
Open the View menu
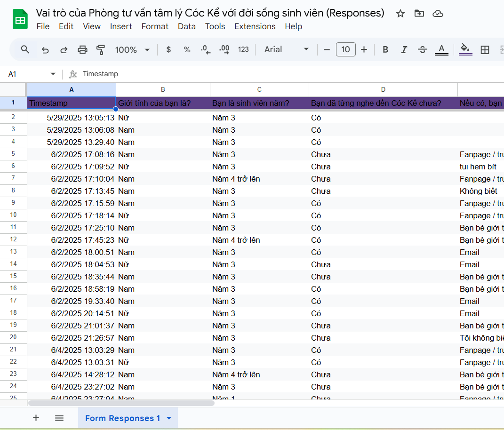pos(92,26)
